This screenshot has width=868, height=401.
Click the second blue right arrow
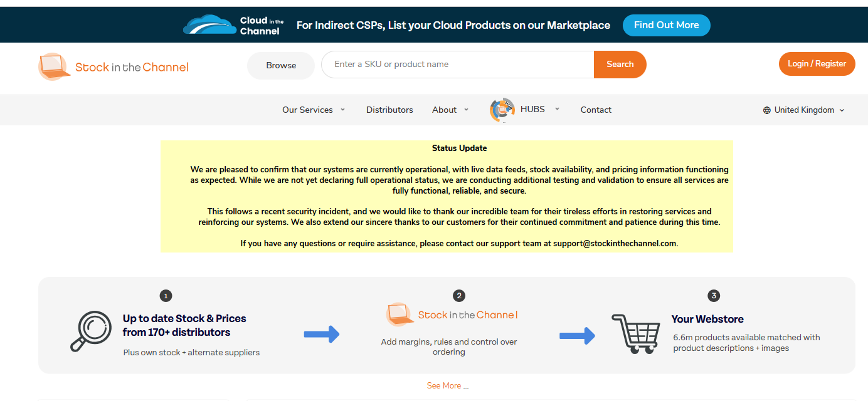pyautogui.click(x=577, y=336)
